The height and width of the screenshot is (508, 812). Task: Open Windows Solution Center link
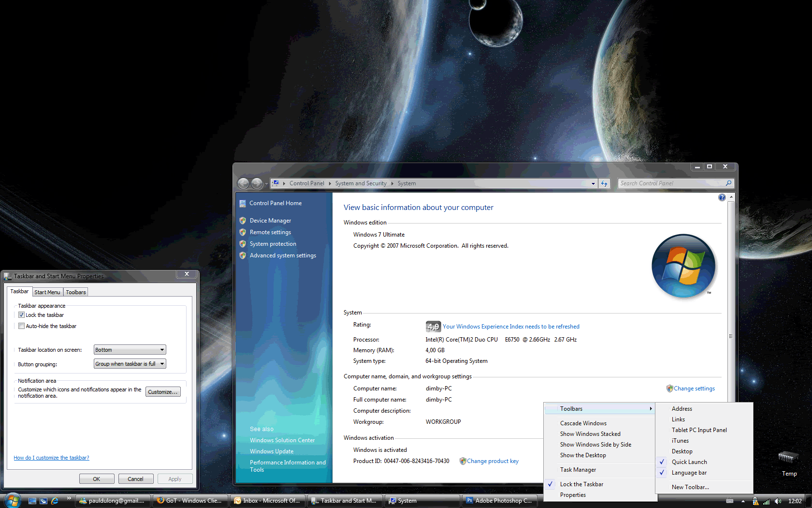282,440
